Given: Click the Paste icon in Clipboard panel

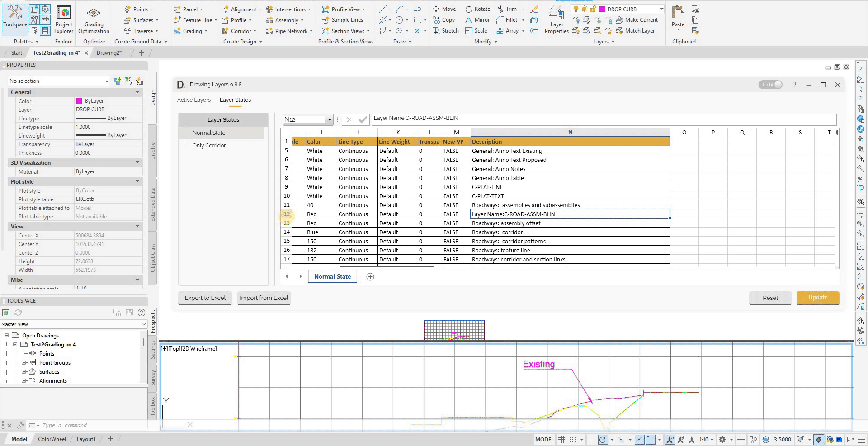Looking at the screenshot, I should (x=678, y=14).
